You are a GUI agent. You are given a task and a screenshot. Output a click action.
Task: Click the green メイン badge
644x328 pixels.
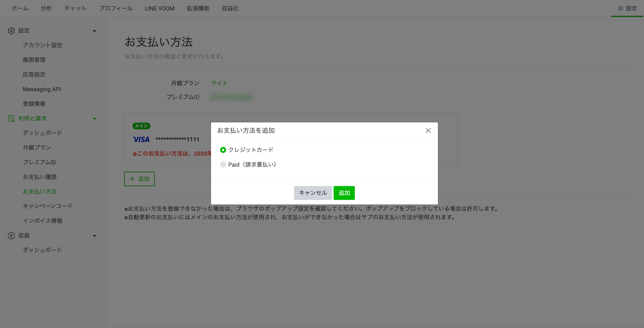[141, 126]
